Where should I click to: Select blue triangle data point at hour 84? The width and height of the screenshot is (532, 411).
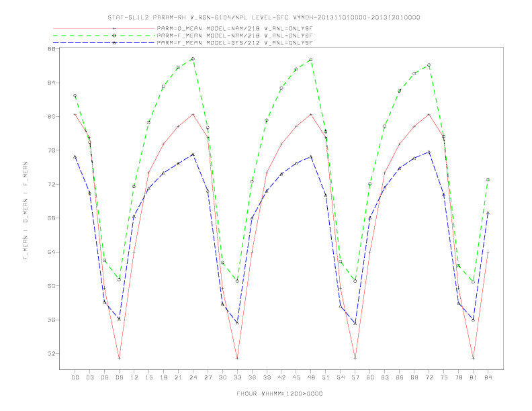[488, 213]
